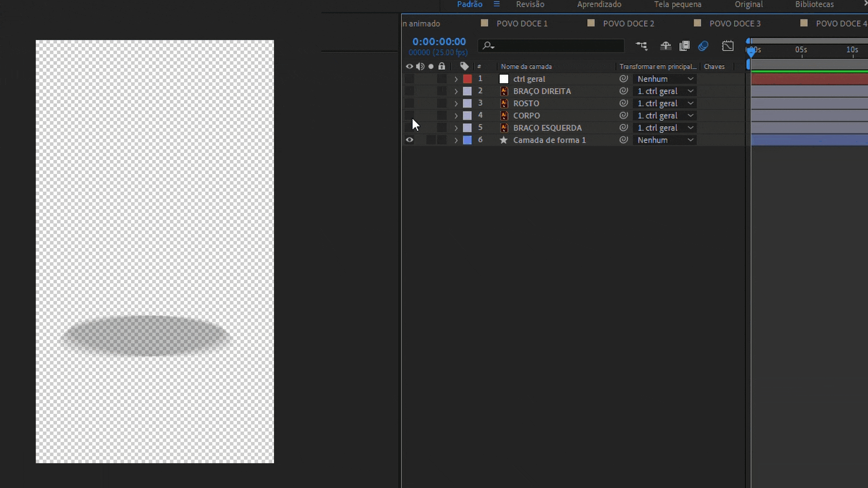868x488 pixels.
Task: Toggle the motion blur enable icon
Action: coord(703,46)
